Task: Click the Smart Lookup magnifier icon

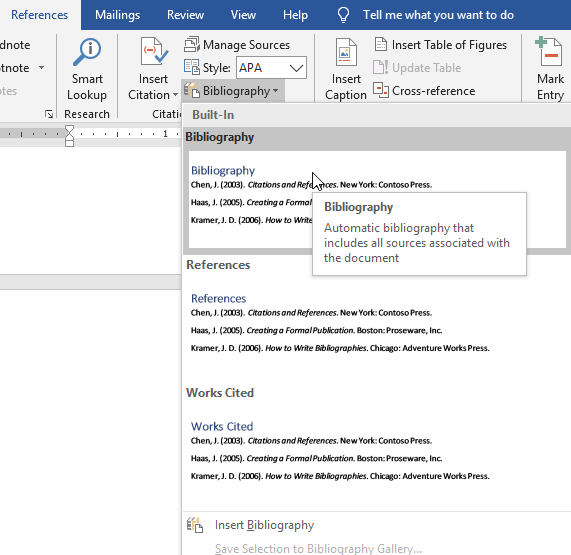Action: pos(87,52)
